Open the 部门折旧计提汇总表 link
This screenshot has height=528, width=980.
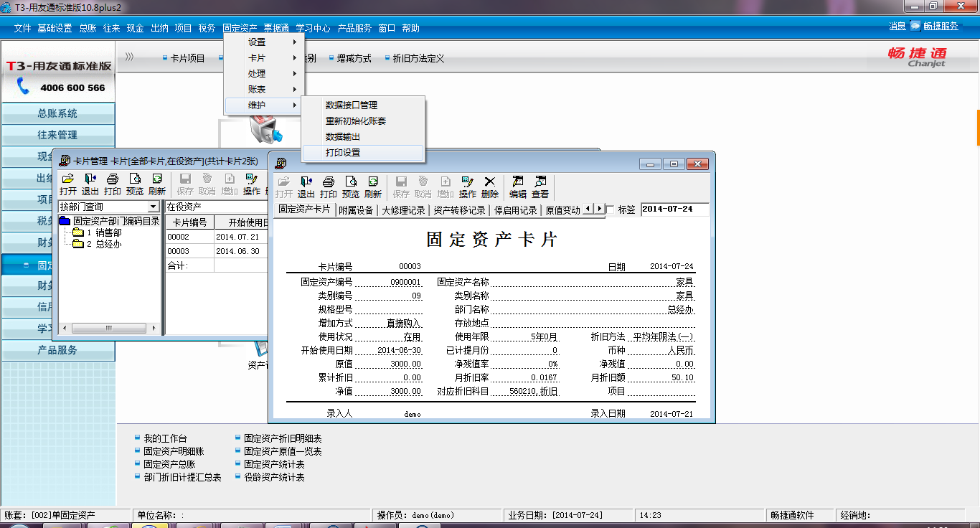pos(182,477)
